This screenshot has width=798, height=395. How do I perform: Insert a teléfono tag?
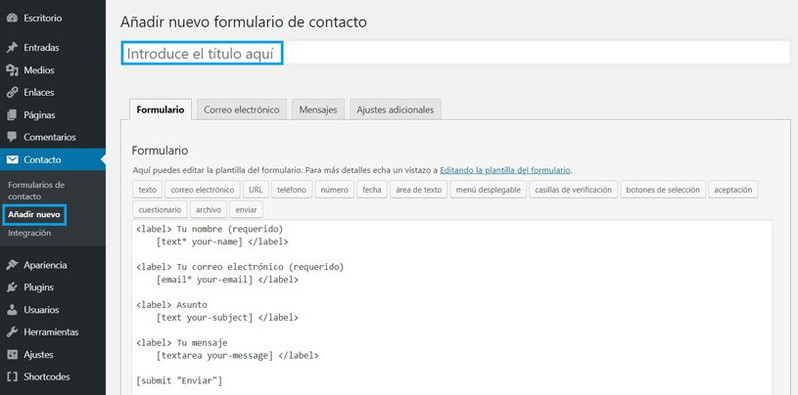click(x=292, y=190)
